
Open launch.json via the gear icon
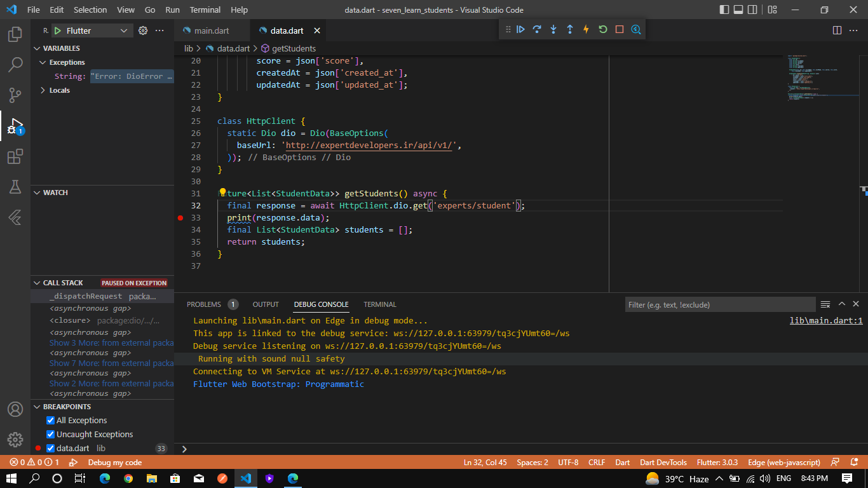pyautogui.click(x=143, y=30)
